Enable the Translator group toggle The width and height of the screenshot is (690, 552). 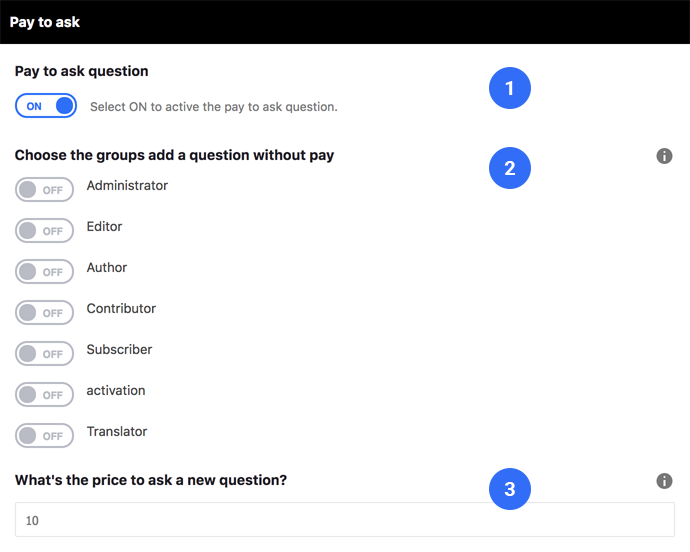[x=44, y=435]
